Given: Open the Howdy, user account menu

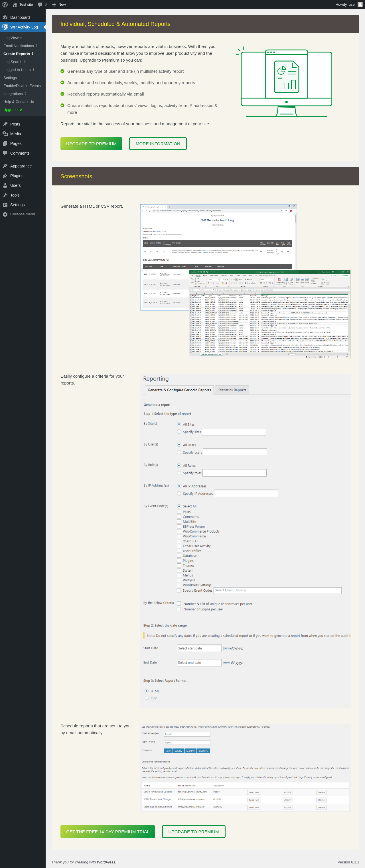Looking at the screenshot, I should [349, 4].
